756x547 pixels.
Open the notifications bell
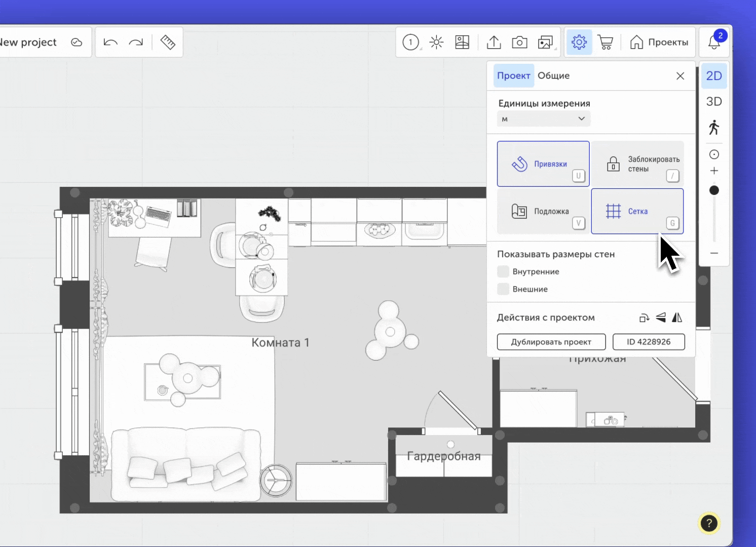click(x=714, y=43)
